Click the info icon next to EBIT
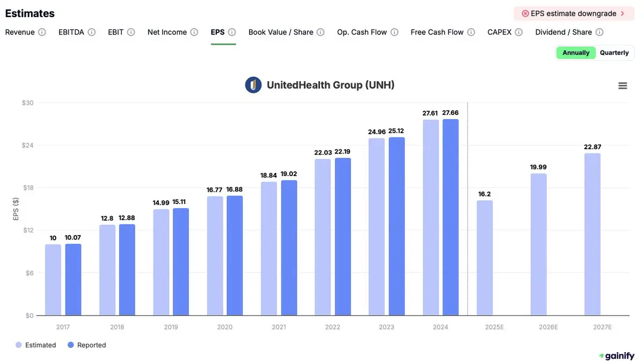This screenshot has height=364, width=644. pyautogui.click(x=131, y=32)
